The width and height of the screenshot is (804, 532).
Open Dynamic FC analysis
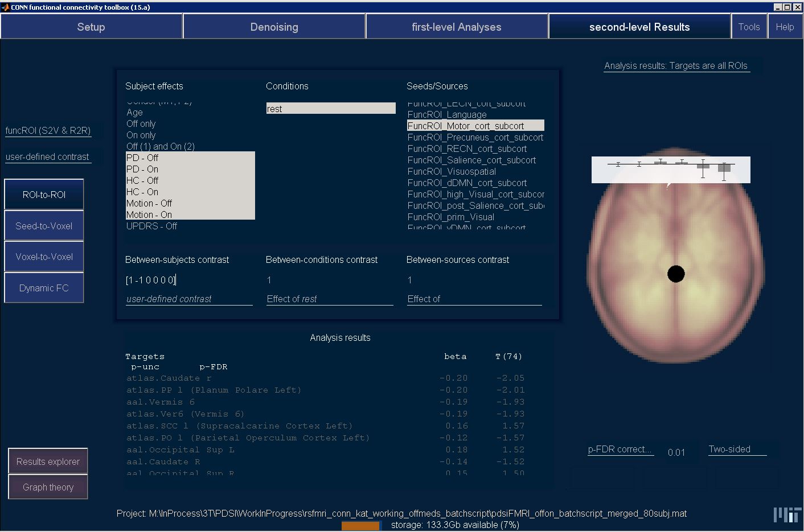[x=44, y=288]
